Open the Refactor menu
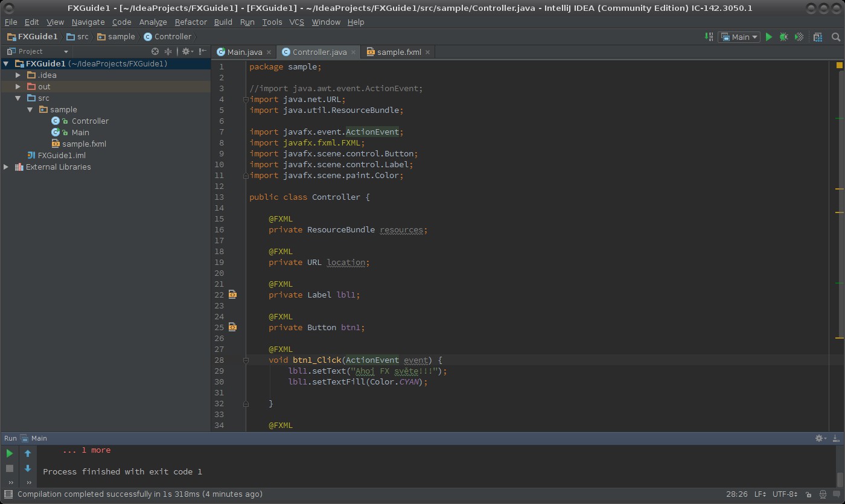 click(190, 22)
